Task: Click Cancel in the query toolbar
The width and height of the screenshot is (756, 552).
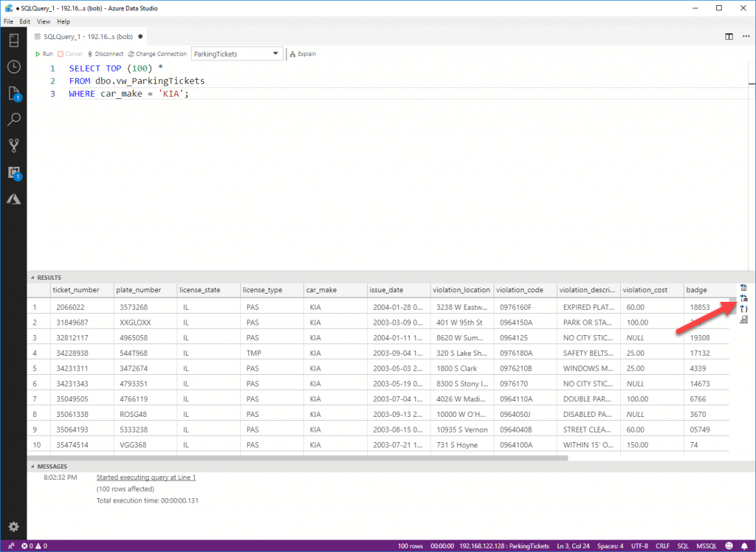Action: click(x=70, y=54)
